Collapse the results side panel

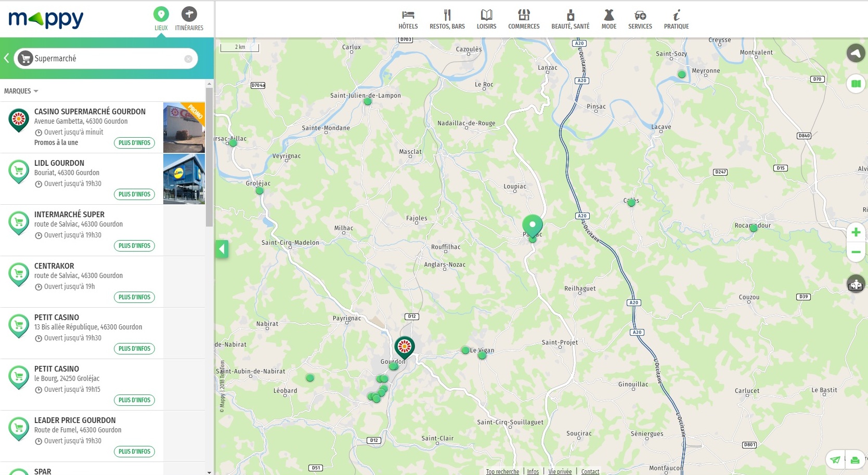pos(222,249)
